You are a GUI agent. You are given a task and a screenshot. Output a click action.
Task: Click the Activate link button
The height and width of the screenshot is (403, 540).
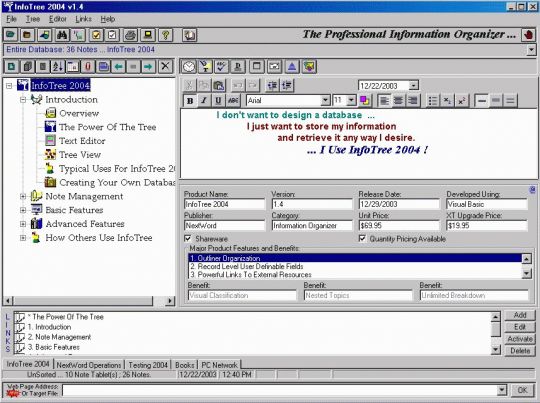(x=520, y=339)
